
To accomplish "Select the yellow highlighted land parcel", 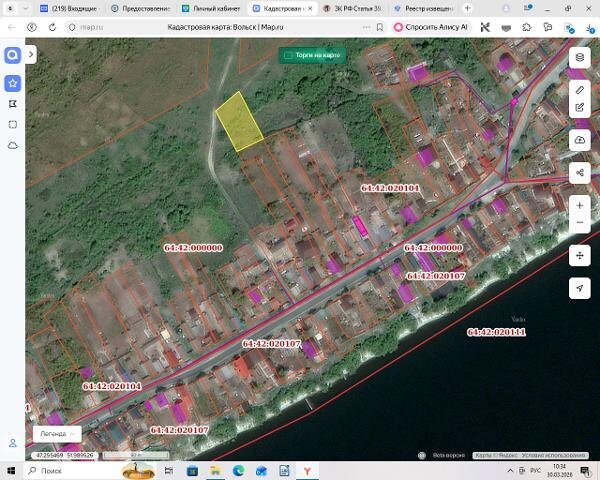I will point(240,121).
